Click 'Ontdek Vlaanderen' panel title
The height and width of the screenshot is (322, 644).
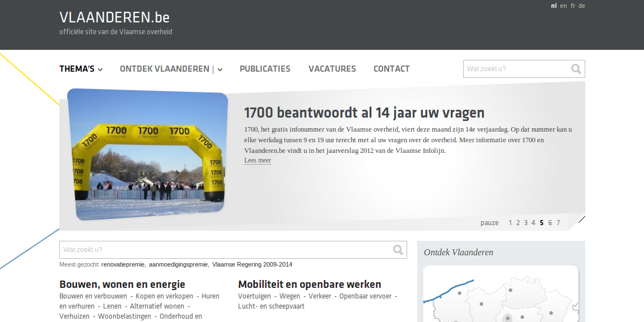458,252
